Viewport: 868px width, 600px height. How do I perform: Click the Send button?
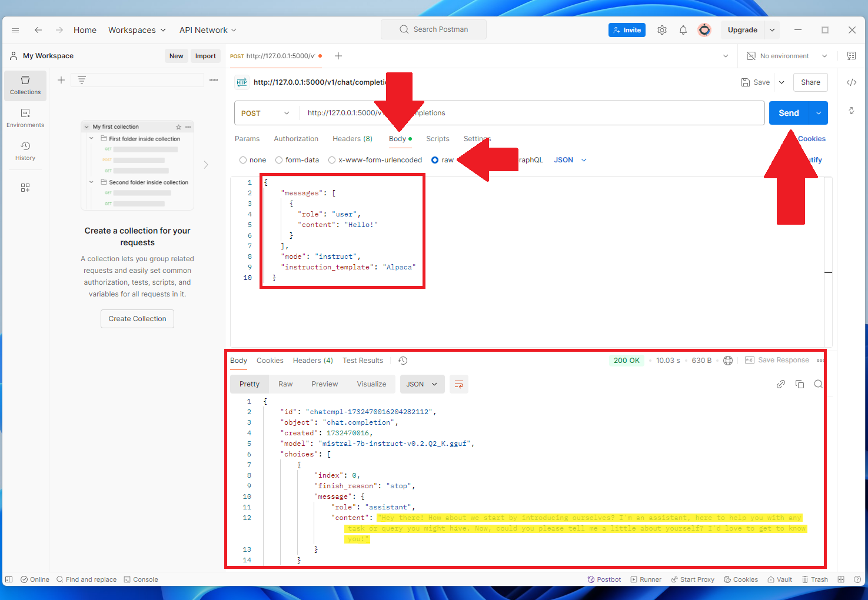point(789,113)
